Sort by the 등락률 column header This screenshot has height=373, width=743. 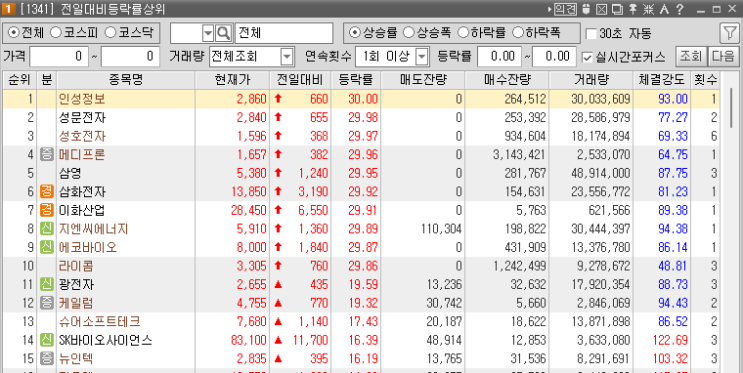click(x=355, y=80)
